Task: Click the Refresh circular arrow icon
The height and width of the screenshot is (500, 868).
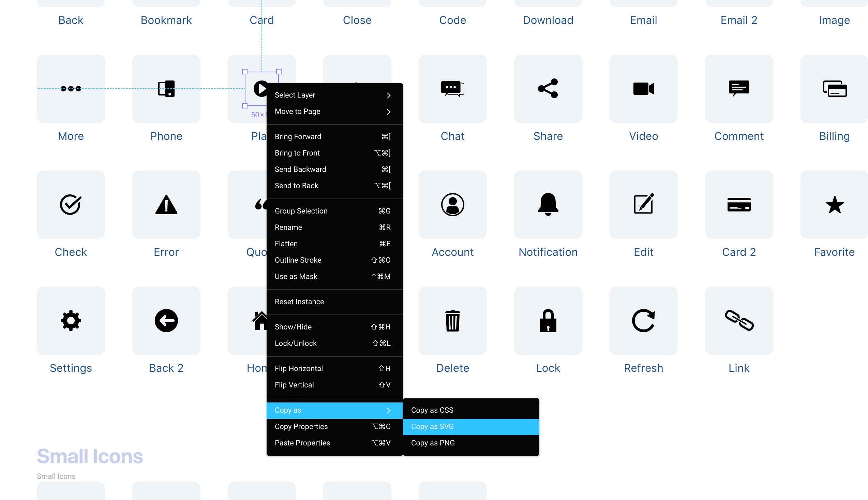Action: pyautogui.click(x=643, y=320)
